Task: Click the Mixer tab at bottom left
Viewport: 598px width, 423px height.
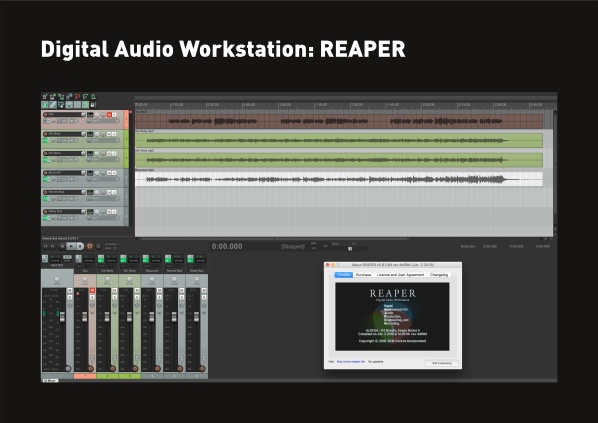Action: click(50, 380)
